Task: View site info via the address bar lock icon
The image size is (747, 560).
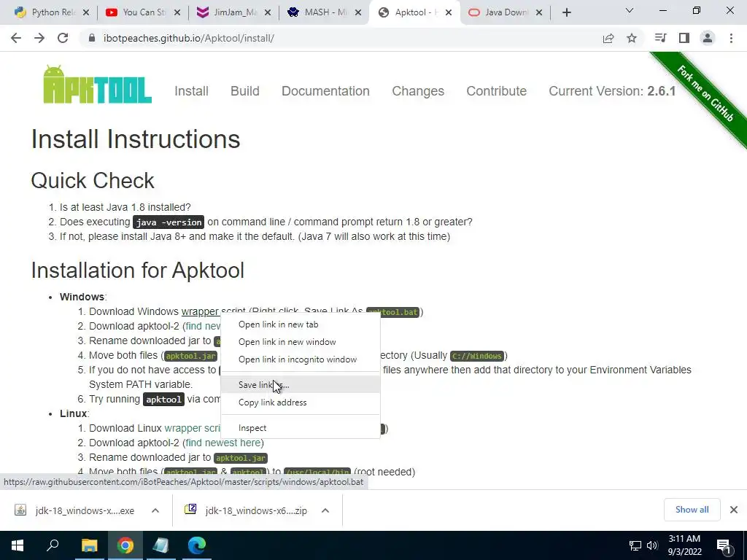Action: [x=92, y=38]
